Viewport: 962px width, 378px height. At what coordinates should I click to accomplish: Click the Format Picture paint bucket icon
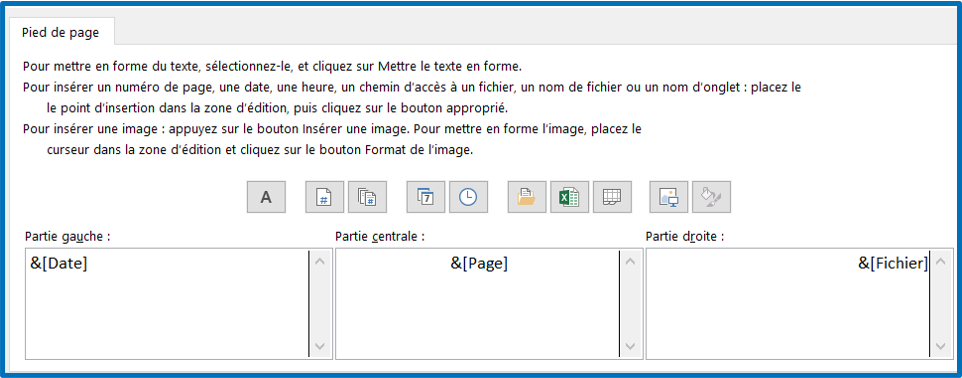(712, 197)
